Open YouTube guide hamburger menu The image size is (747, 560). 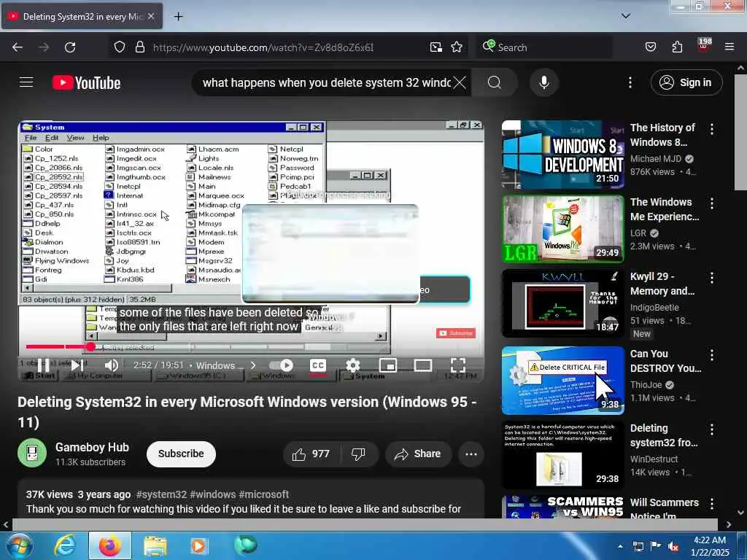tap(26, 82)
